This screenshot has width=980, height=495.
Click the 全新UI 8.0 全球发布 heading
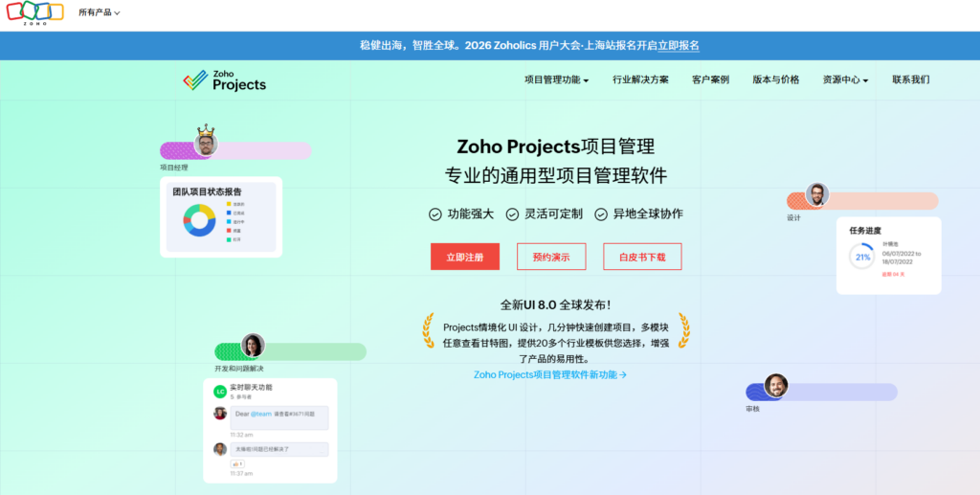(556, 305)
